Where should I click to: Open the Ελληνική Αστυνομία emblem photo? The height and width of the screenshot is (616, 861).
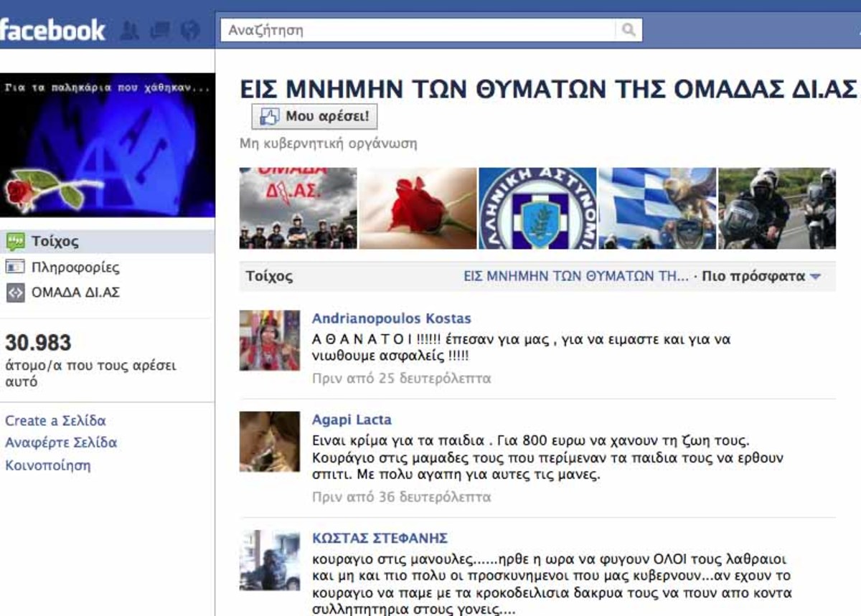[537, 209]
